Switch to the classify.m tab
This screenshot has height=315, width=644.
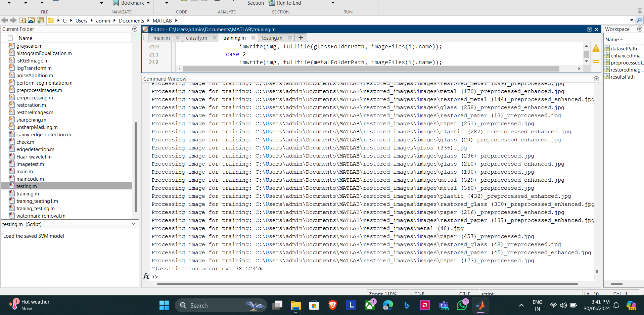point(196,38)
